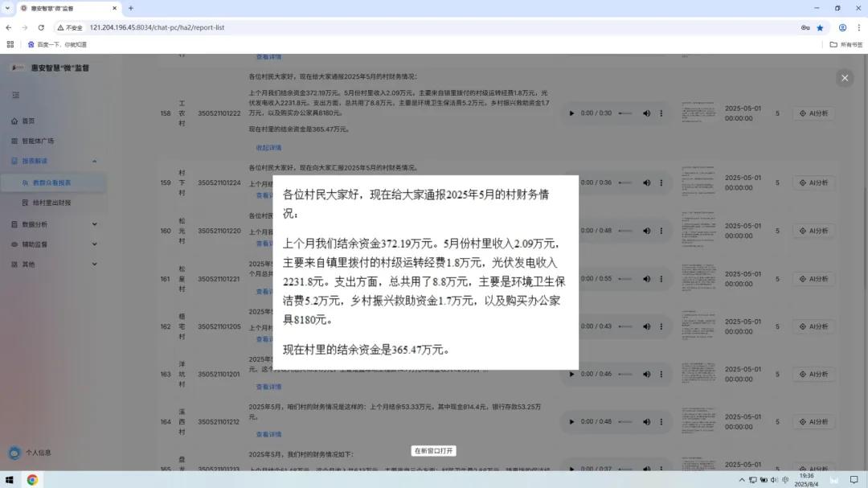The image size is (868, 488).
Task: Open 智能体广场 sidebar item
Action: point(38,141)
